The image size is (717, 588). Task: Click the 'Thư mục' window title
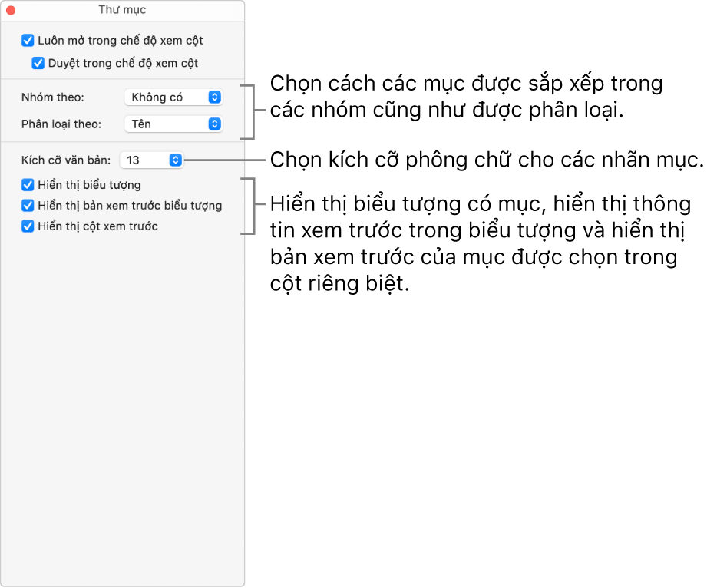[122, 10]
